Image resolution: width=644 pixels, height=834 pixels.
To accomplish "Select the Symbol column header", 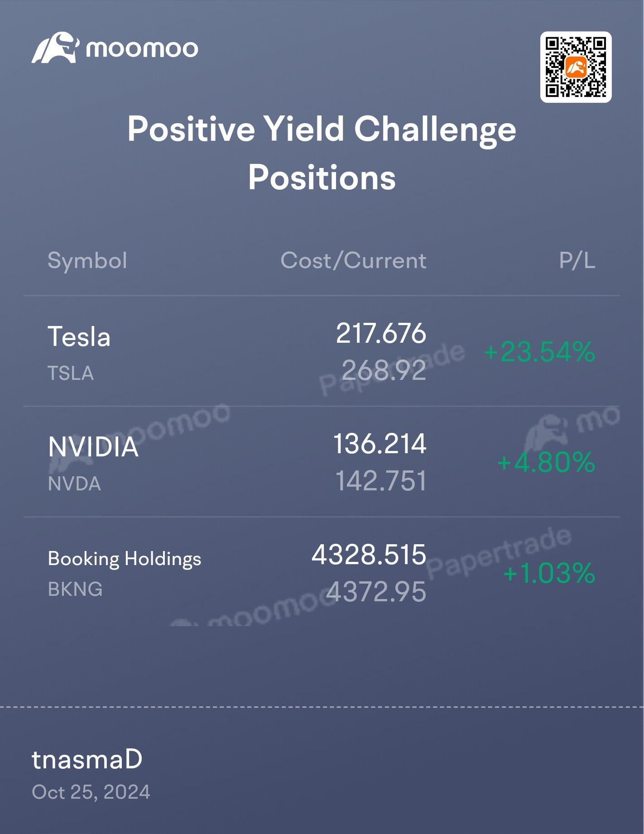I will [87, 261].
